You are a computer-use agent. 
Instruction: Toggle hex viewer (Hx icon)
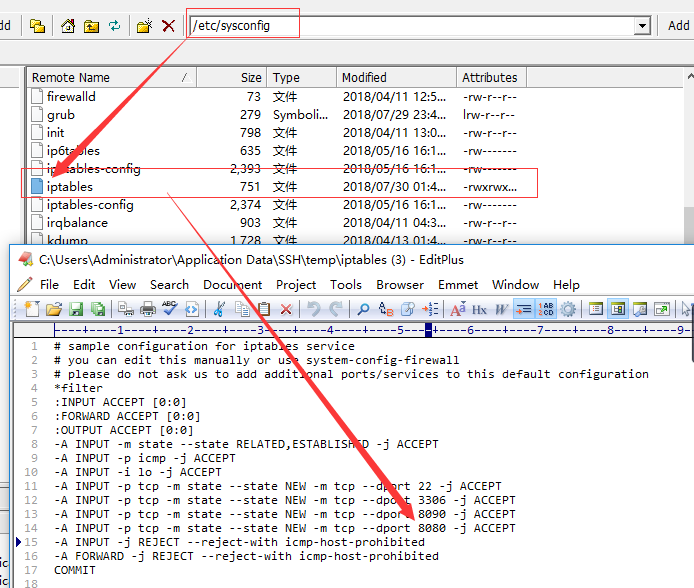click(x=479, y=309)
